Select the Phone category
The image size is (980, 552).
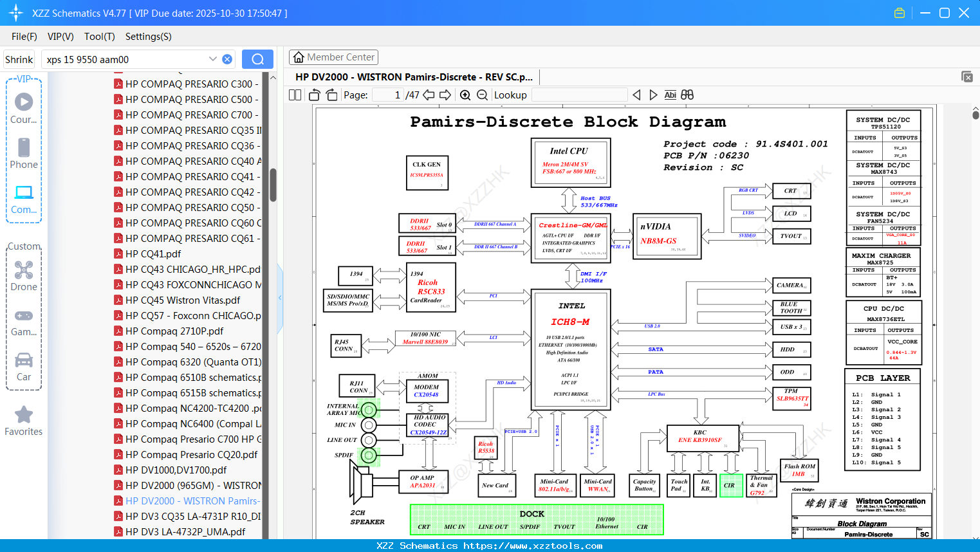(x=24, y=153)
